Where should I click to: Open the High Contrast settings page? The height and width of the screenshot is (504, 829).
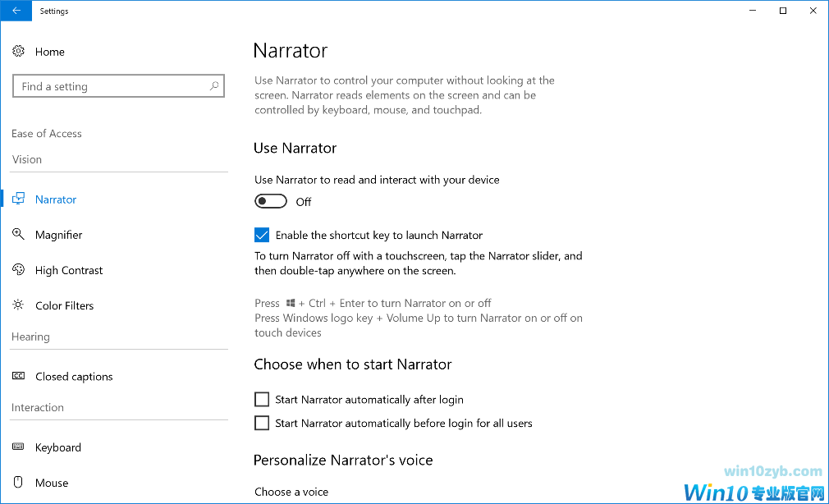69,270
